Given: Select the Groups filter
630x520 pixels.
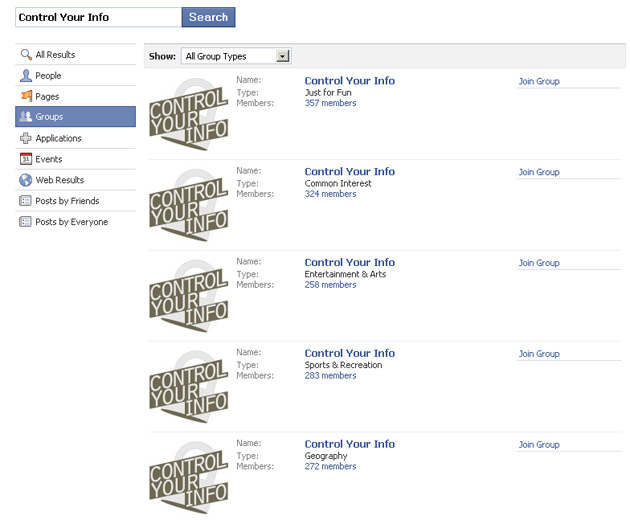Looking at the screenshot, I should pyautogui.click(x=76, y=117).
